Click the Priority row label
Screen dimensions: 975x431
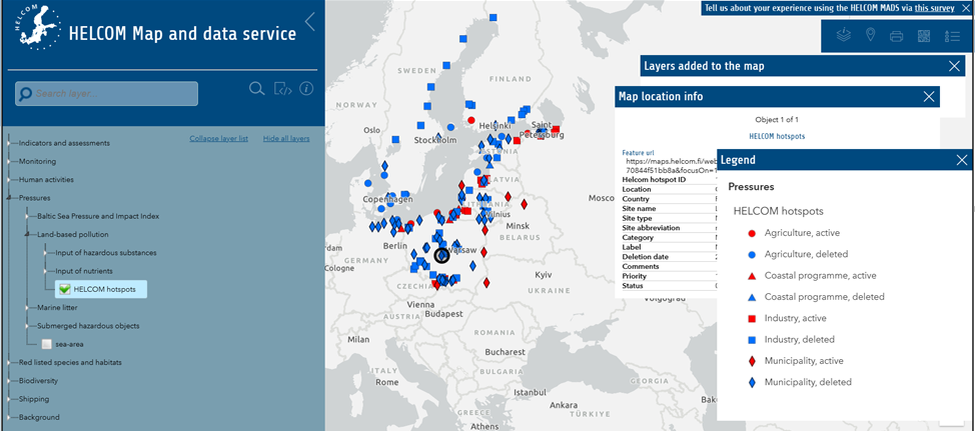pyautogui.click(x=635, y=276)
